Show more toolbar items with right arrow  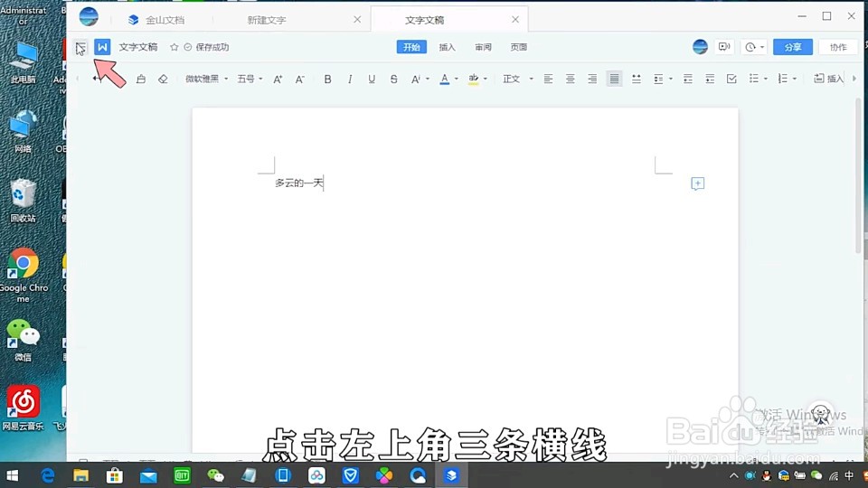click(854, 80)
